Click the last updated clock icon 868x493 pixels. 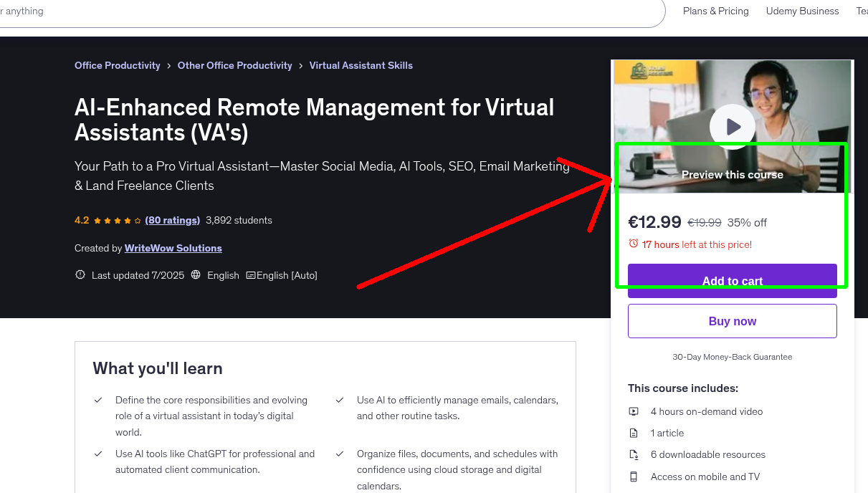80,274
